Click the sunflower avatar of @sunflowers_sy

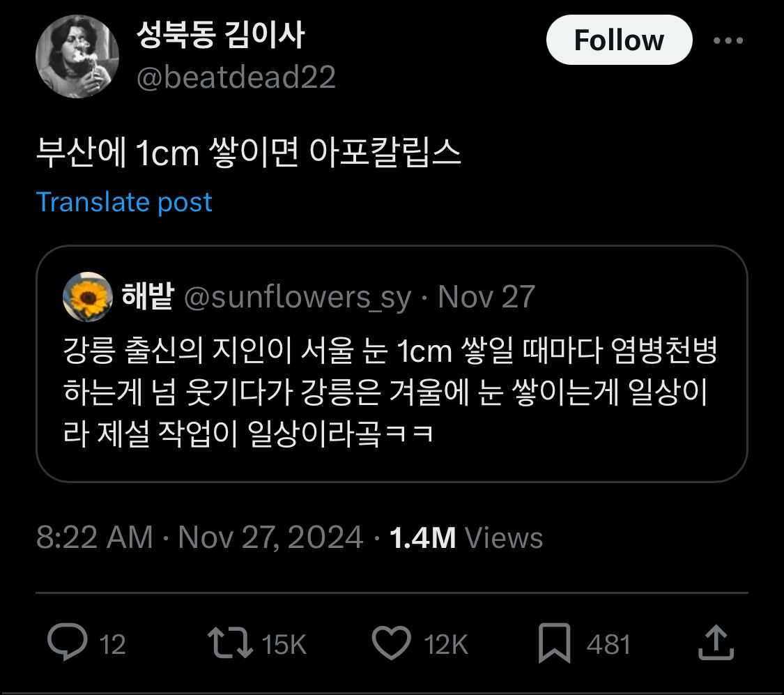[x=88, y=296]
